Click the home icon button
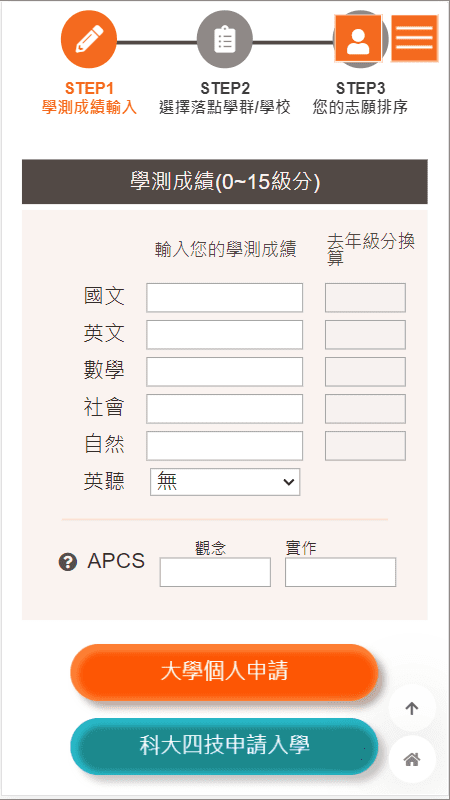This screenshot has width=450, height=800. [x=412, y=760]
